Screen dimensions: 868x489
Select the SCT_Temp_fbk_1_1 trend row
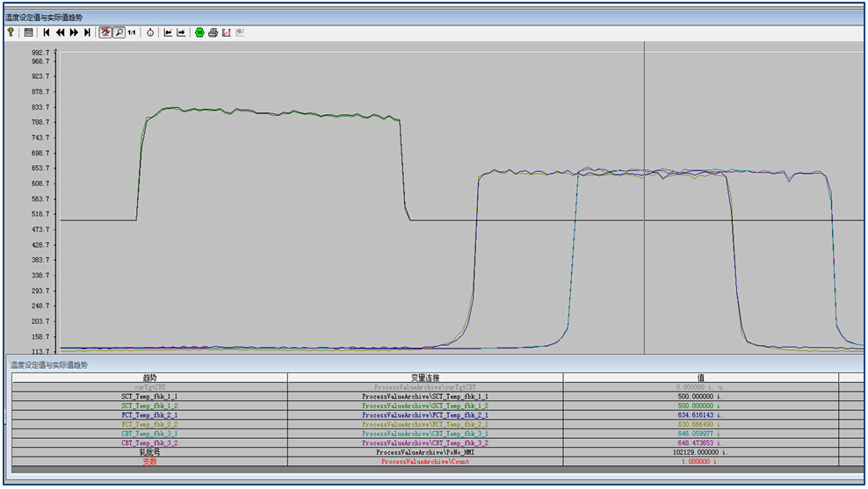click(148, 396)
